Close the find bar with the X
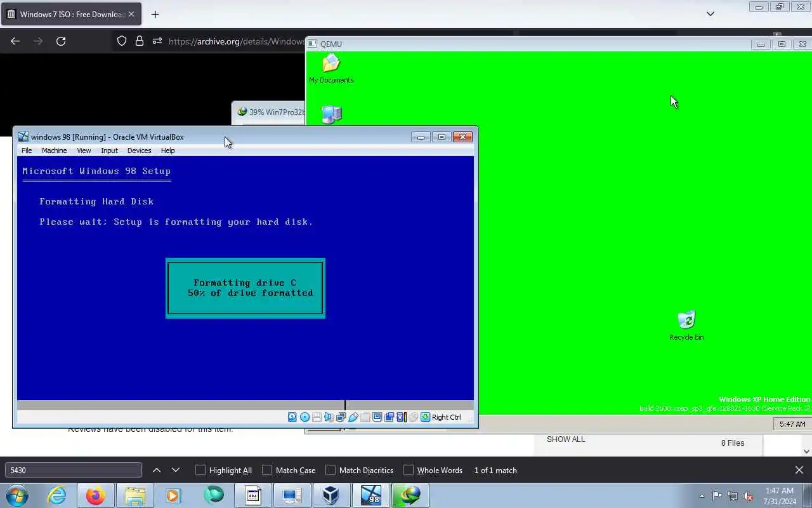The width and height of the screenshot is (812, 508). [x=799, y=470]
